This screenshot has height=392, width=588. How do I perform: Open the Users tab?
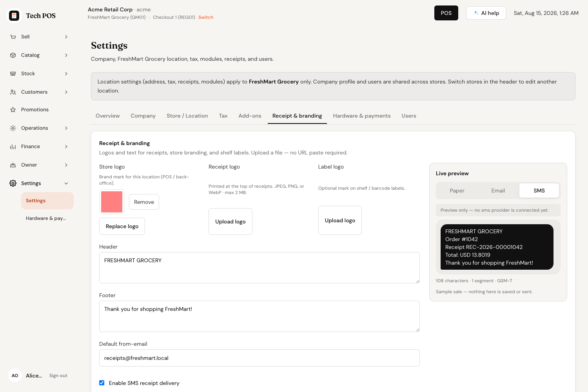click(x=409, y=116)
